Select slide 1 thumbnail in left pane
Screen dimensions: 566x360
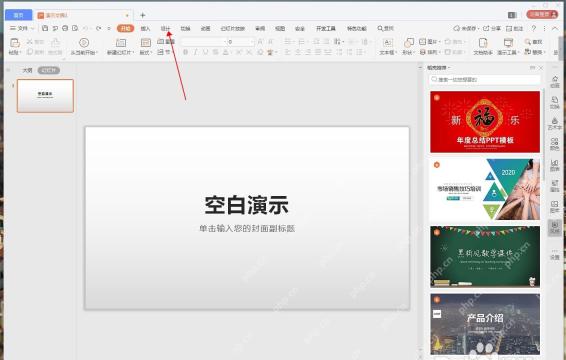click(x=45, y=96)
